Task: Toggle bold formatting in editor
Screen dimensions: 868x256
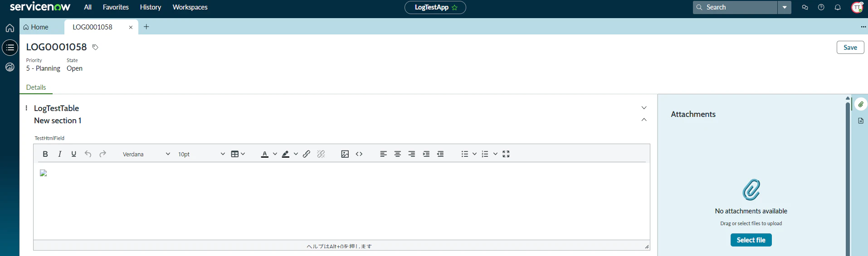Action: (45, 154)
